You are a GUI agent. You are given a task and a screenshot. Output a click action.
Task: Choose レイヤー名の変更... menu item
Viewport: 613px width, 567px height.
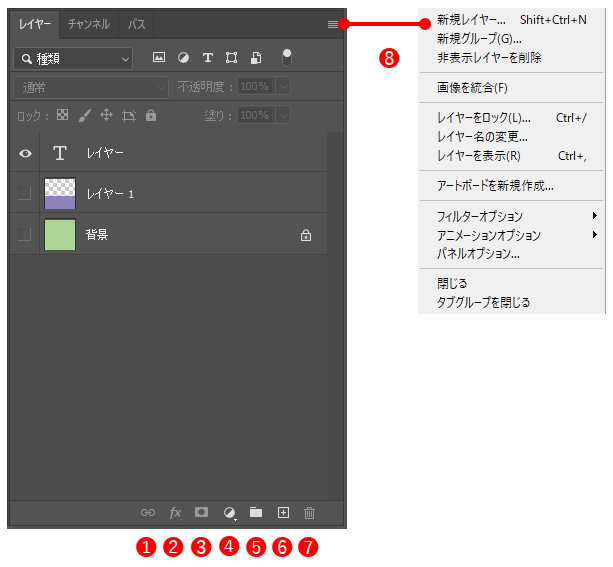tap(511, 136)
